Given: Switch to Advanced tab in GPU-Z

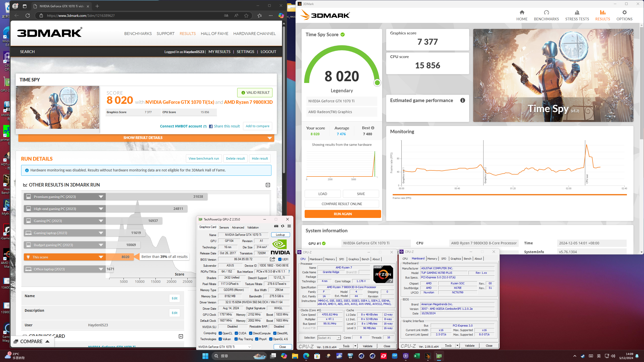Looking at the screenshot, I should tap(238, 228).
